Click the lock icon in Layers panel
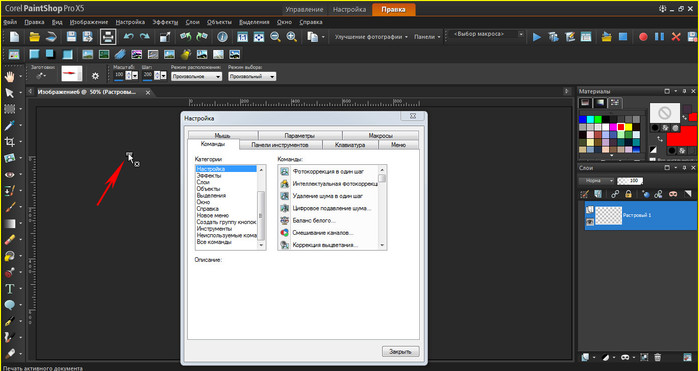 click(x=628, y=194)
